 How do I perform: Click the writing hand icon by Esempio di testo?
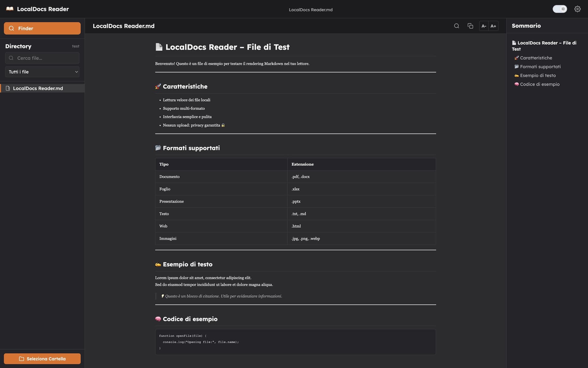(x=158, y=264)
